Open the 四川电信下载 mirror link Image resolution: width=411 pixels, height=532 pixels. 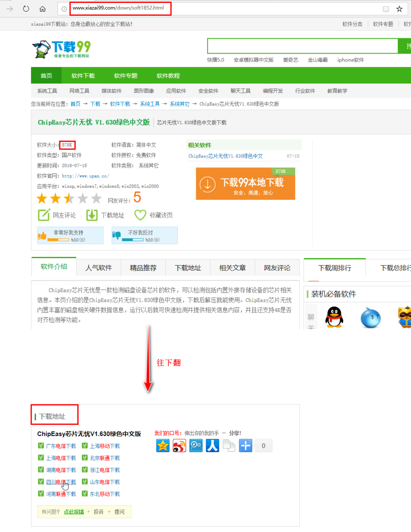[x=61, y=482]
